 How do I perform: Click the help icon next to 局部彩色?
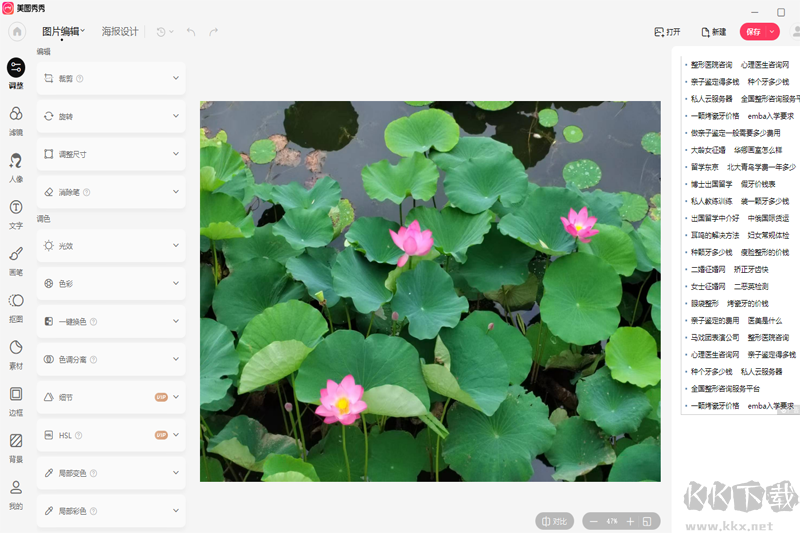coord(93,511)
